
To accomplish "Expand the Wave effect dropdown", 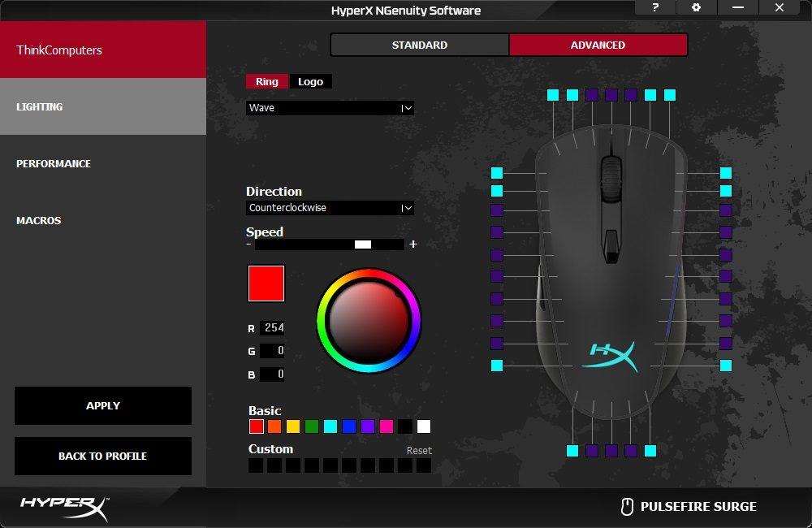I will pos(330,108).
